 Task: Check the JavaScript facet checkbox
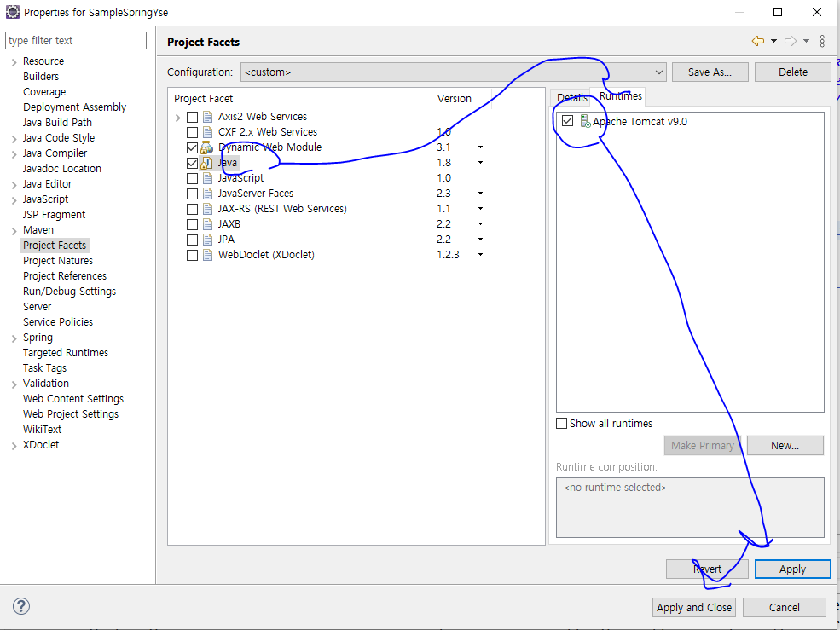pyautogui.click(x=192, y=178)
